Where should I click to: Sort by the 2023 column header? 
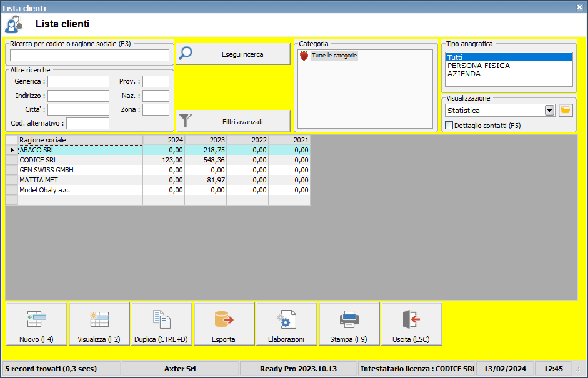206,140
